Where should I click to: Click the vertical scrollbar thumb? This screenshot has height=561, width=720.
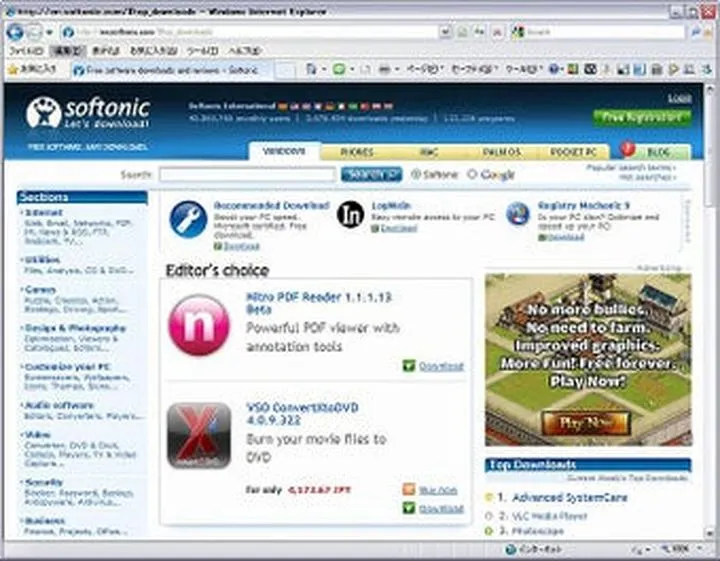click(x=710, y=150)
